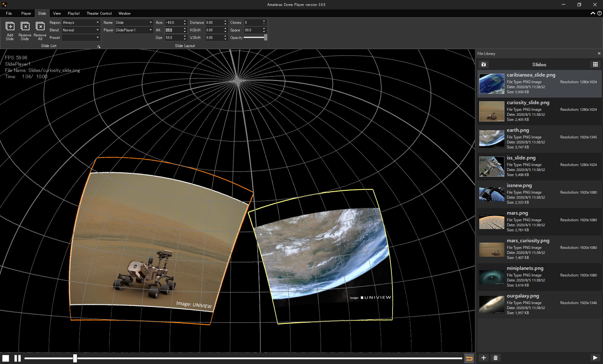This screenshot has width=603, height=364.
Task: Click the File Library folder-up icon
Action: (x=484, y=64)
